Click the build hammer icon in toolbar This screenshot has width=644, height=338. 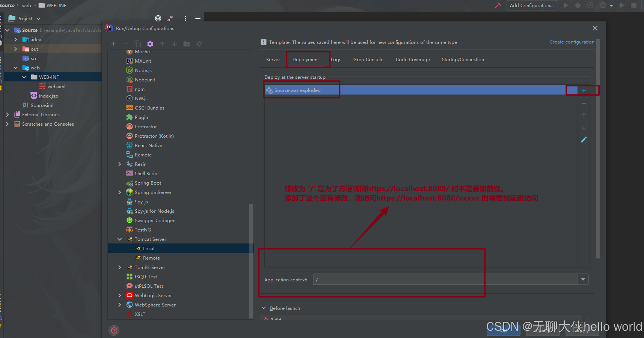(498, 5)
